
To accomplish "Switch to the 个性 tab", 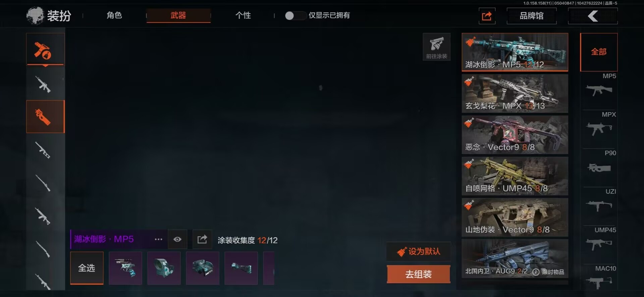I will tap(243, 15).
